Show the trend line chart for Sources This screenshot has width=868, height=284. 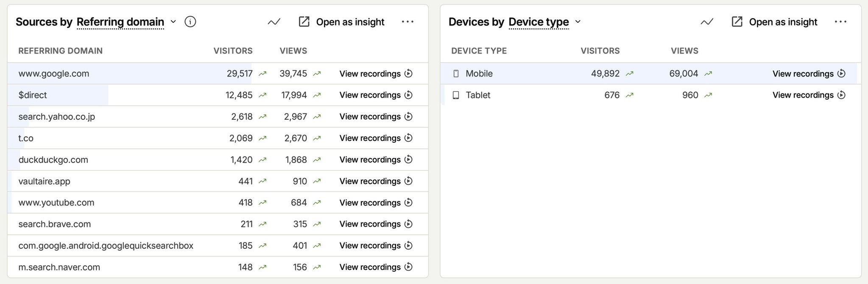[274, 22]
